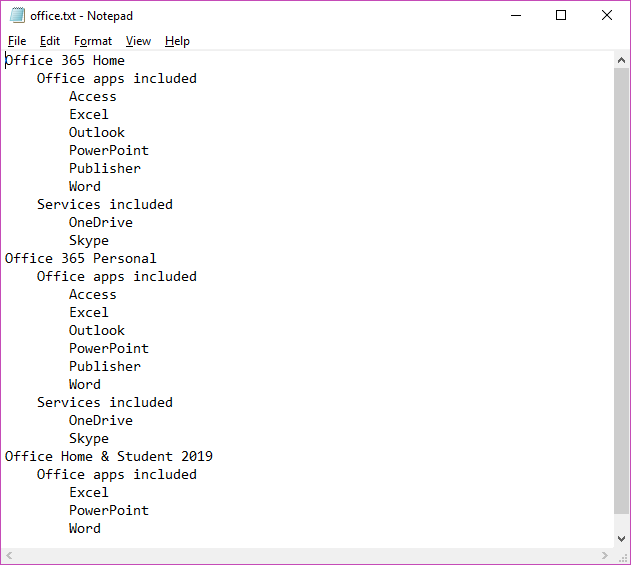Screen dimensions: 631x565
Task: Click 'PowerPoint' under Office 365 Personal
Action: (109, 348)
